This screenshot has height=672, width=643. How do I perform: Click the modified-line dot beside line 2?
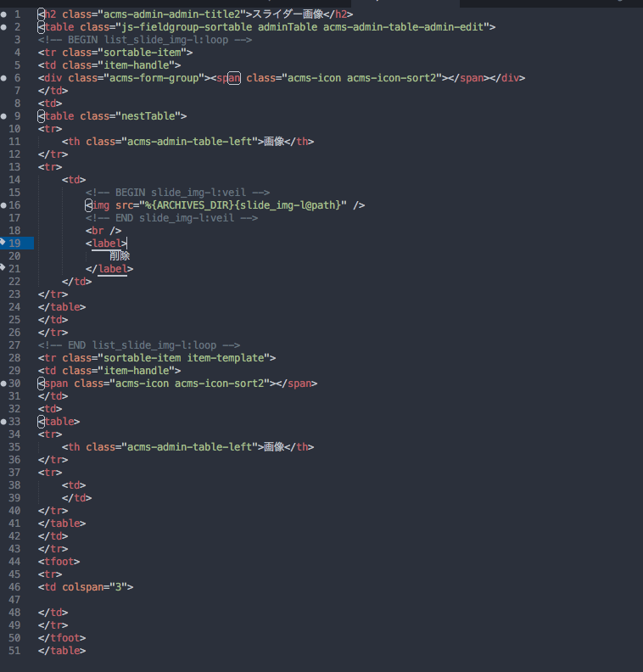point(3,27)
